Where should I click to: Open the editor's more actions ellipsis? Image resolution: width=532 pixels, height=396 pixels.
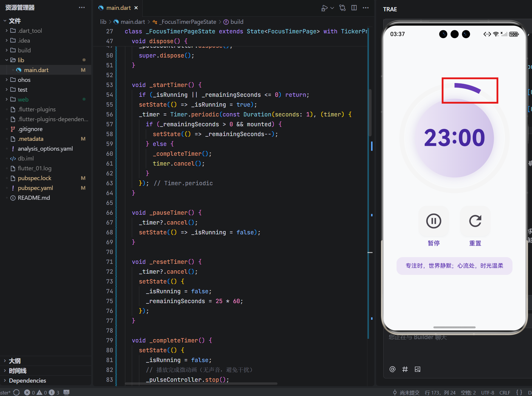(366, 8)
